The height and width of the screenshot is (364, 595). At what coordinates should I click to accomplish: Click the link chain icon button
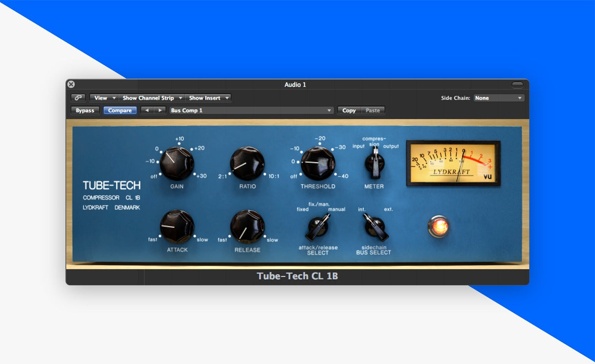tap(78, 98)
